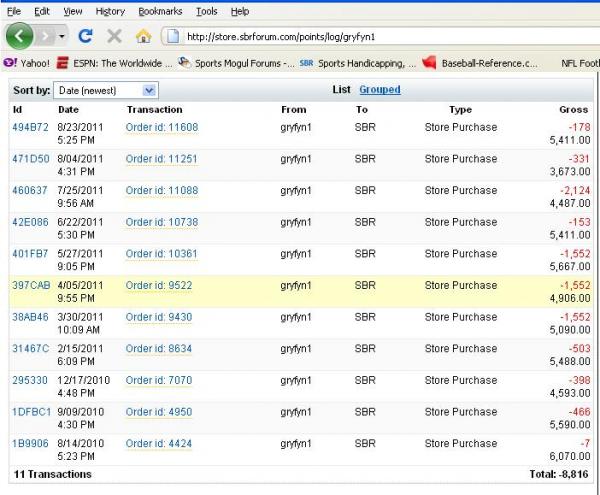This screenshot has height=495, width=600.
Task: Open Order id: 11608 link
Action: pos(162,127)
